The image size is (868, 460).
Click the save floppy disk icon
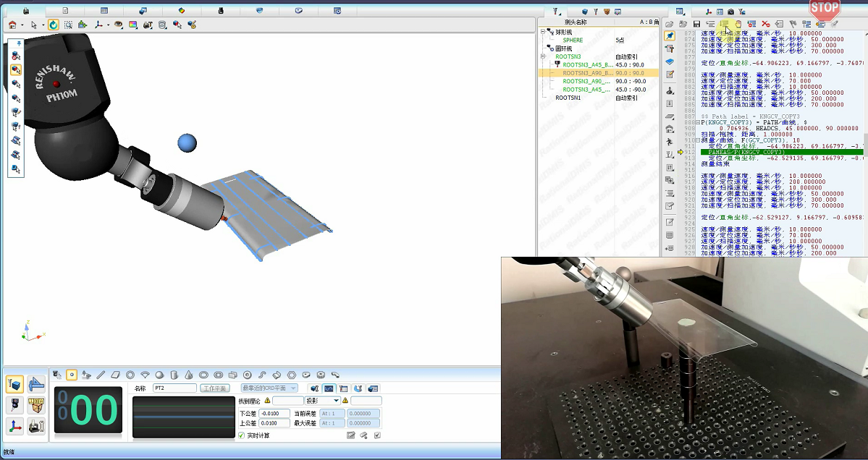click(696, 25)
